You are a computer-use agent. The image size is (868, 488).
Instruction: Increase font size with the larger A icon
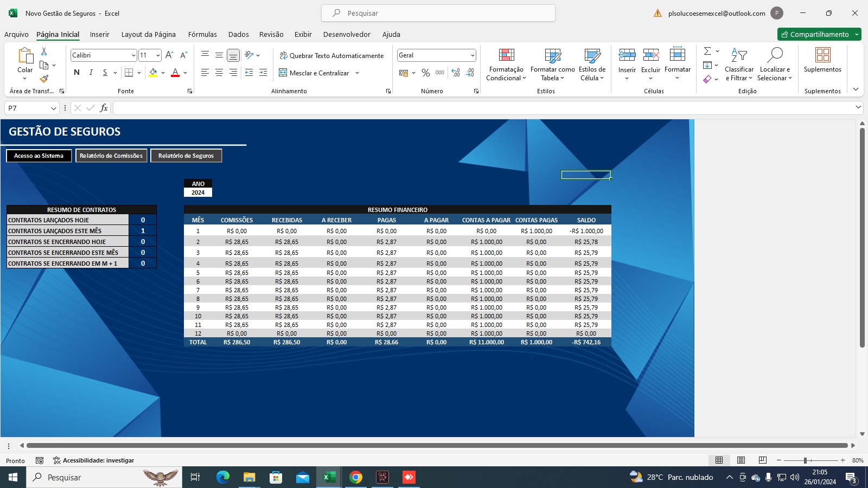(169, 55)
